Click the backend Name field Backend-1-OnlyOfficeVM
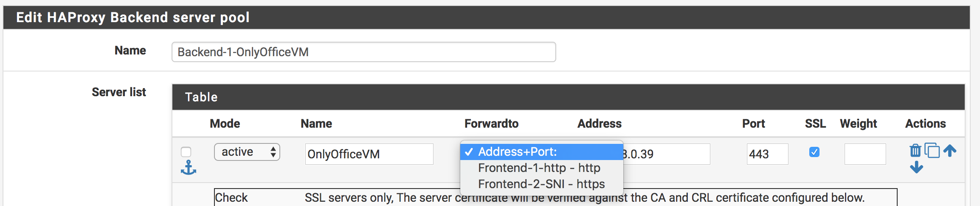The image size is (980, 206). (363, 52)
